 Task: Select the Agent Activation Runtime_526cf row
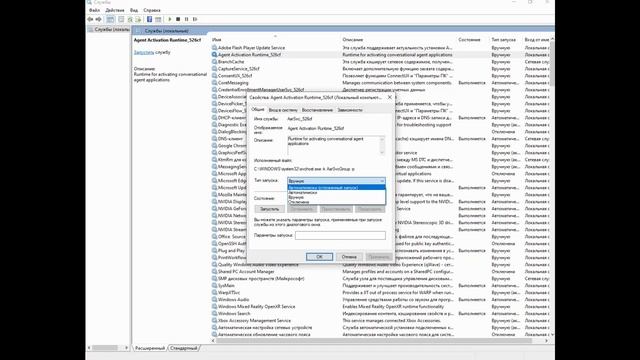pos(380,55)
